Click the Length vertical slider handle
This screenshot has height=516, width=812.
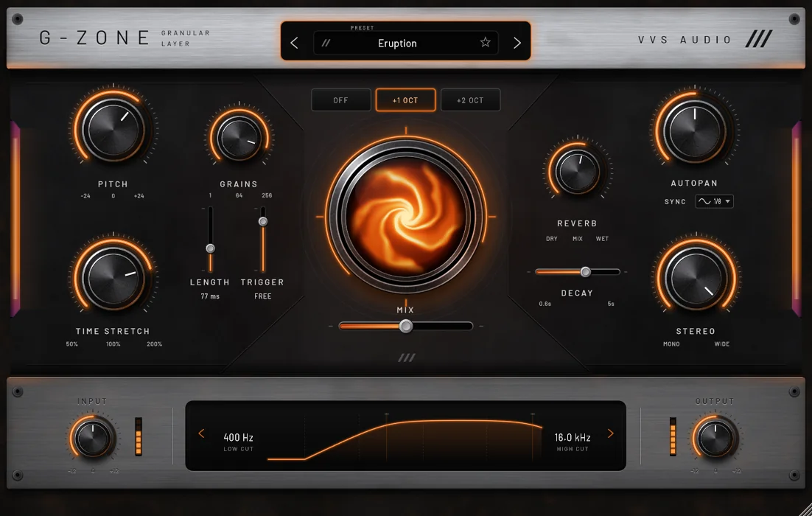click(210, 248)
